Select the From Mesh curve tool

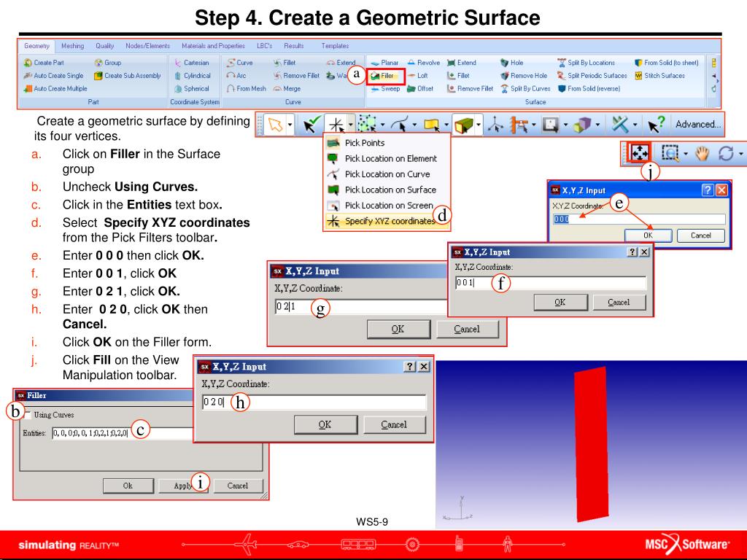click(247, 88)
